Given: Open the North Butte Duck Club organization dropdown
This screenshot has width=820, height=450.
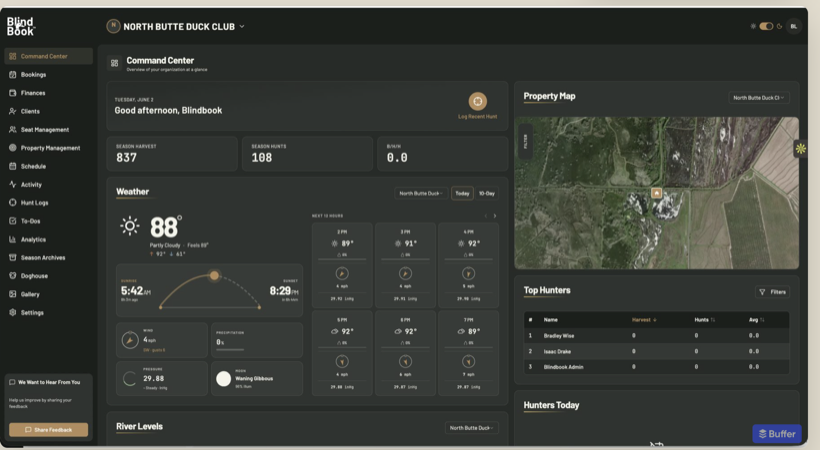Looking at the screenshot, I should [x=184, y=27].
